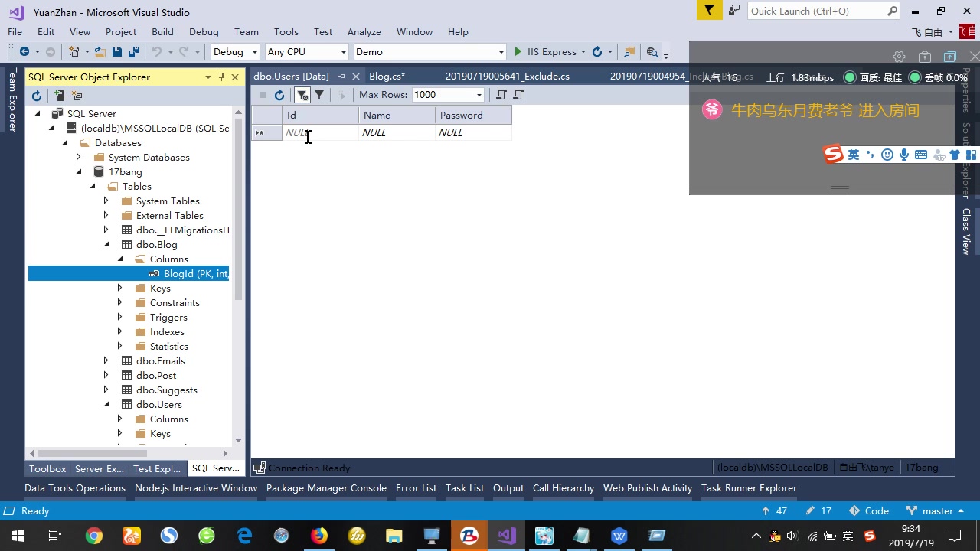Refresh the SQL Server Object Explorer tree
Viewport: 980px width, 551px height.
(36, 96)
